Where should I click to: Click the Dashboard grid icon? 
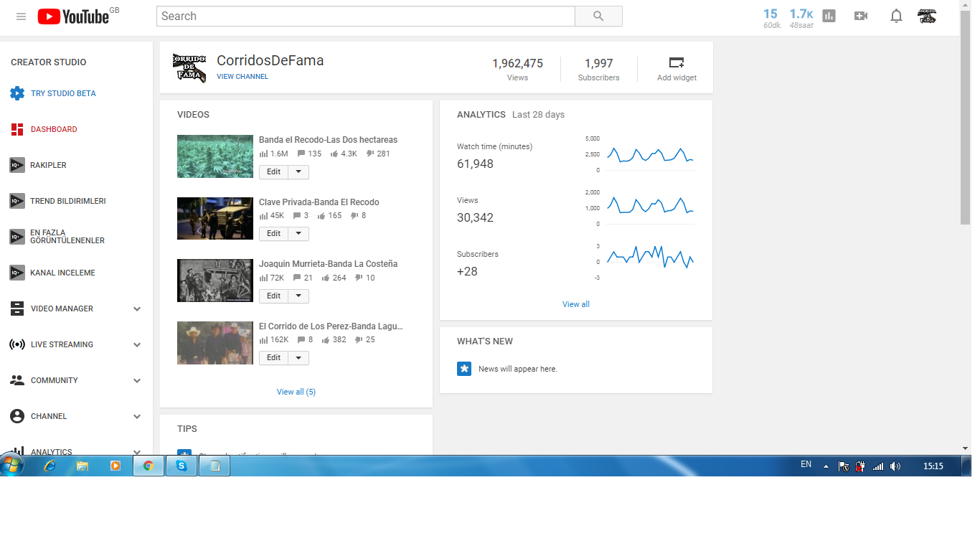17,129
